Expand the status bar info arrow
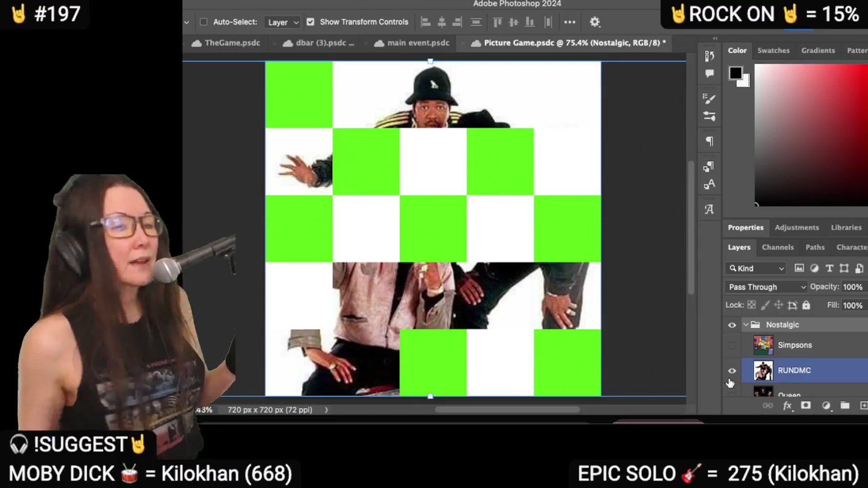 coord(326,410)
